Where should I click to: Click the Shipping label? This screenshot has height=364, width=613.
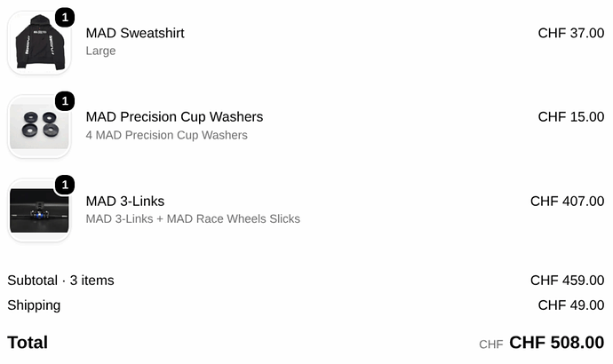tap(34, 305)
